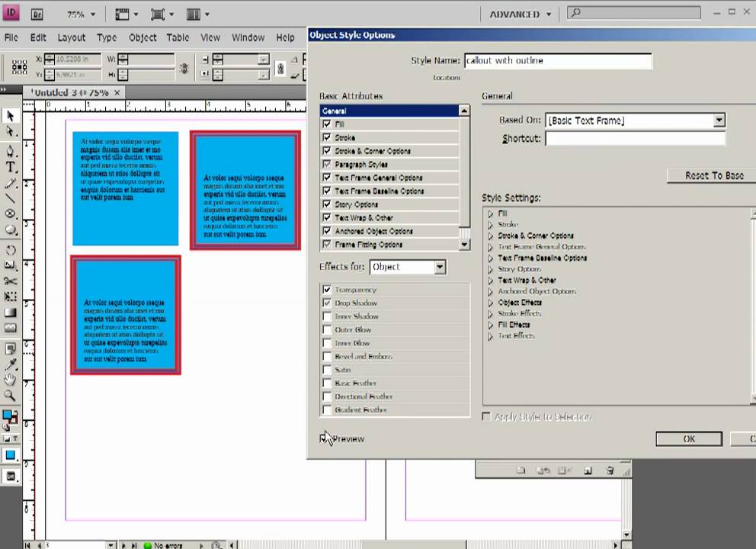This screenshot has height=549, width=756.
Task: Select the Gradient Swatch tool
Action: [x=11, y=313]
